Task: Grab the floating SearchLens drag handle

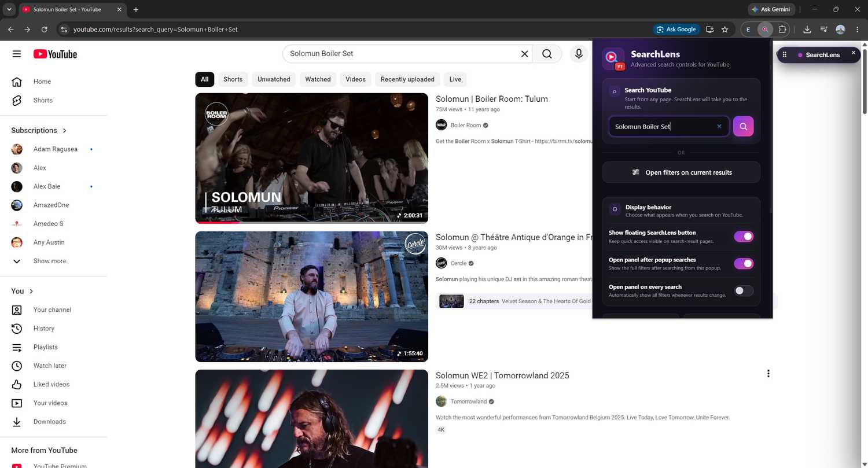Action: [785, 54]
